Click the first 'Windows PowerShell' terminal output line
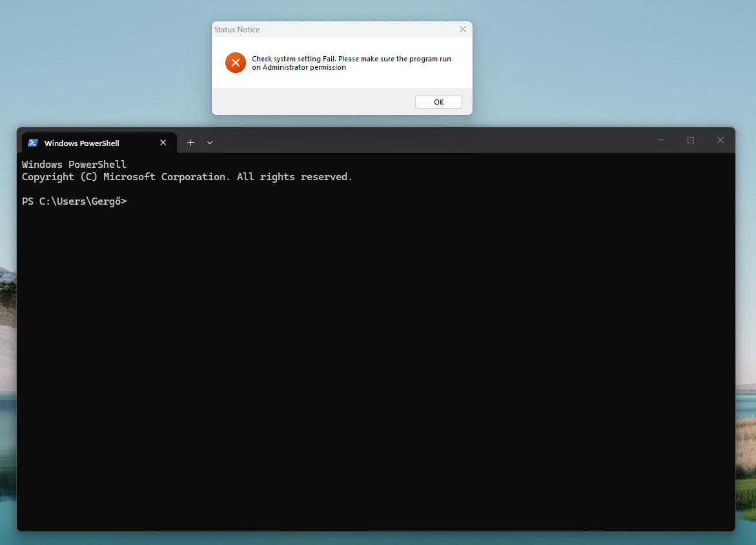Screen dimensions: 756x545 (x=74, y=165)
